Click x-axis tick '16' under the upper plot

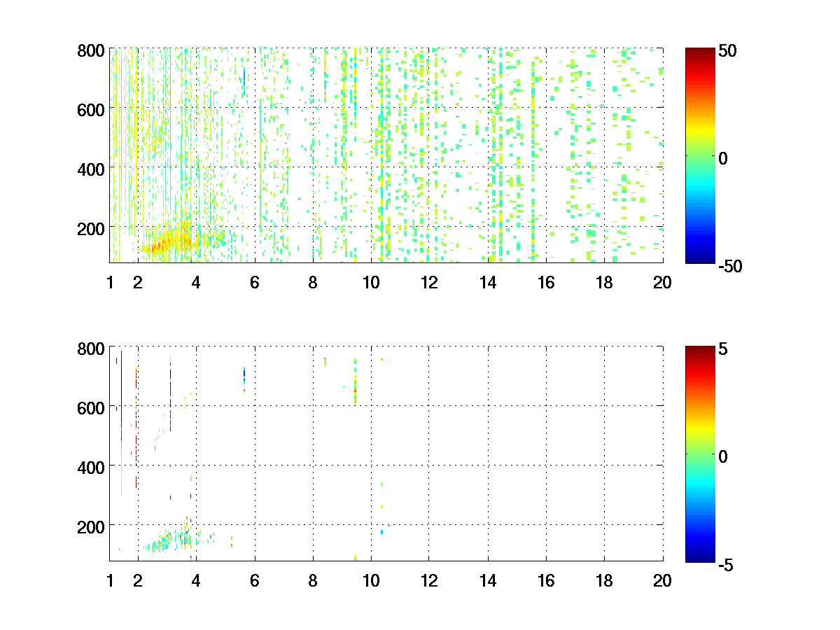[x=546, y=282]
